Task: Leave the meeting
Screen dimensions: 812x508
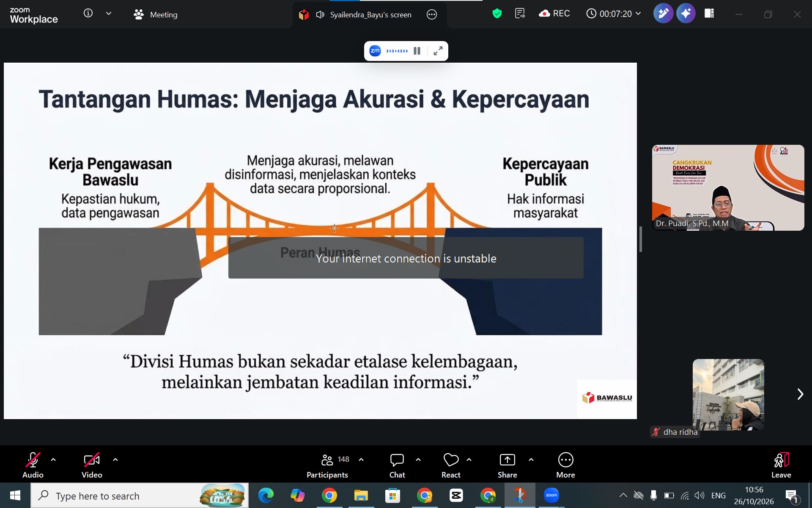Action: point(781,465)
